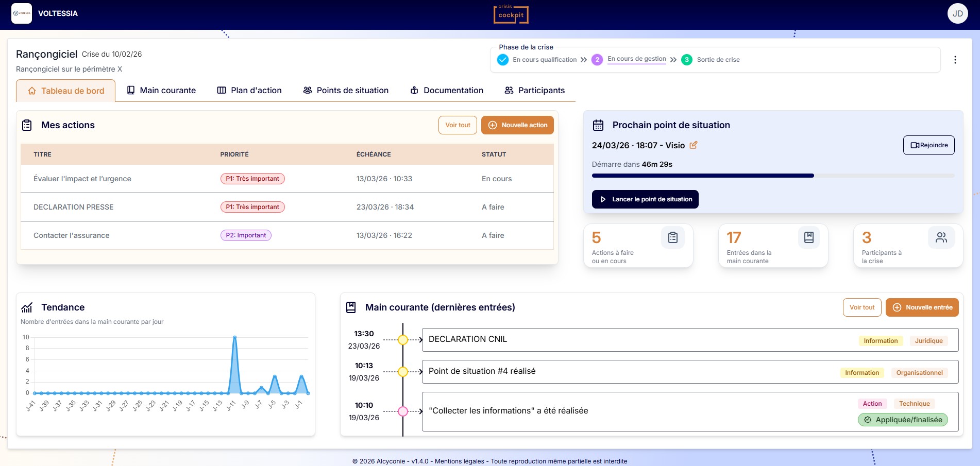
Task: Click the main courante entries book icon
Action: pyautogui.click(x=808, y=237)
